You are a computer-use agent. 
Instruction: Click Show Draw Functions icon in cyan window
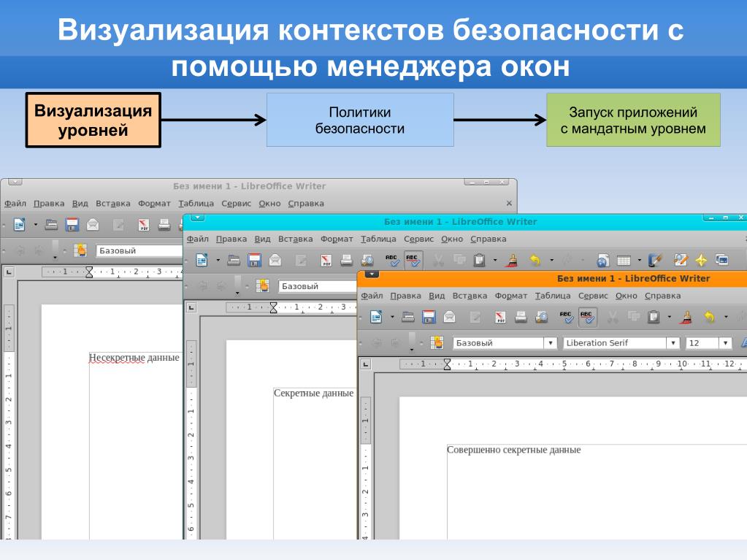tap(656, 260)
